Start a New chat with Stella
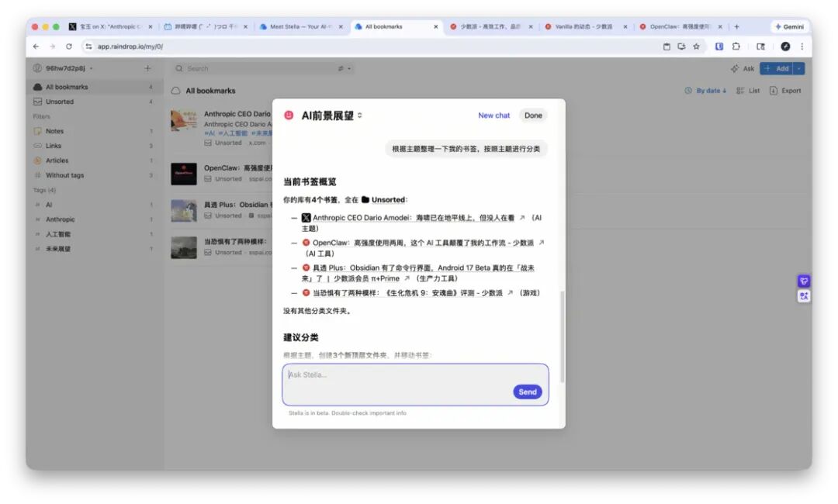 493,116
